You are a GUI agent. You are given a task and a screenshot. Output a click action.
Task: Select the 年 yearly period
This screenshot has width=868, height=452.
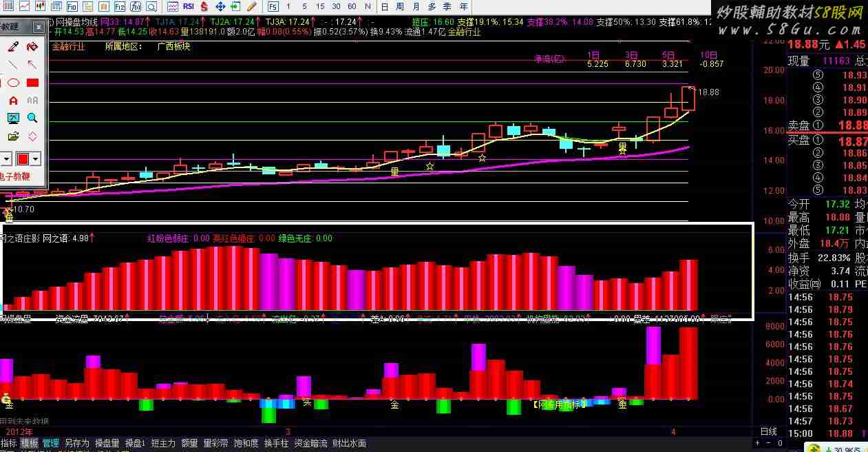pos(463,6)
